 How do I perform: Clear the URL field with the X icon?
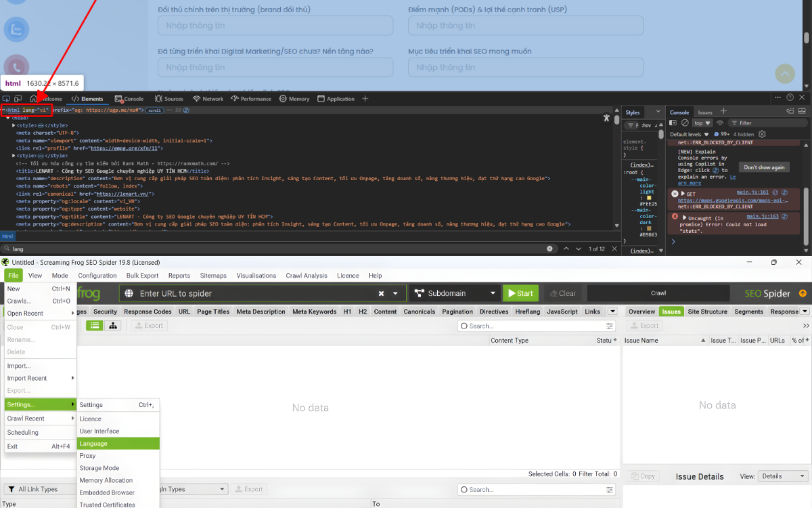point(381,293)
